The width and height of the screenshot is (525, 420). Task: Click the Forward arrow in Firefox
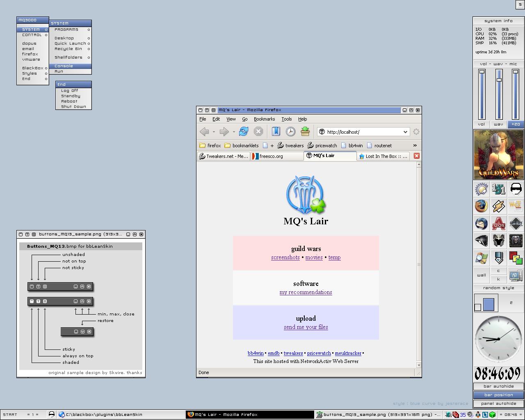(224, 132)
